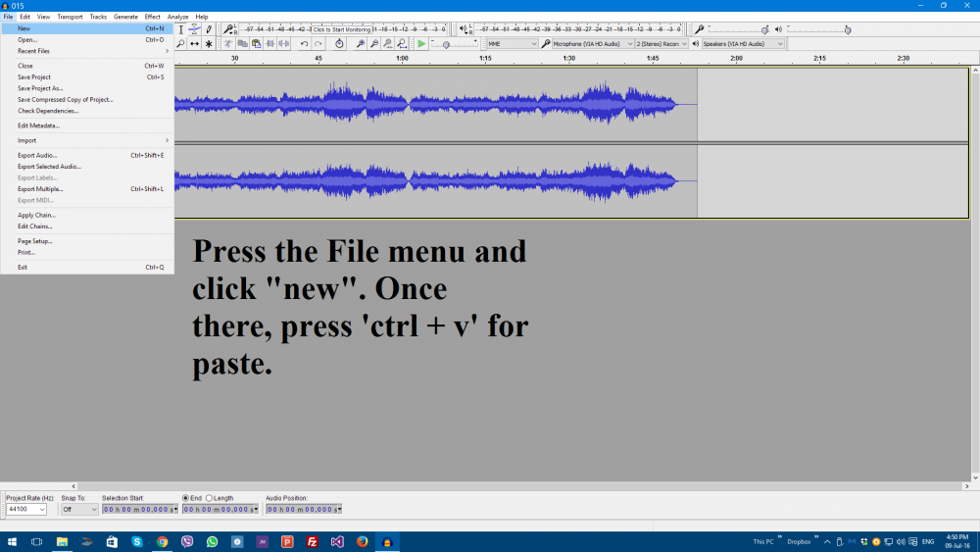
Task: Choose Export Audio... menu entry
Action: [x=87, y=156]
